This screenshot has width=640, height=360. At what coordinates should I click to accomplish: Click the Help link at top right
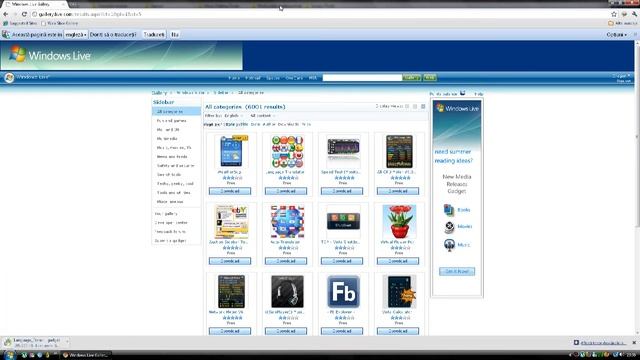pyautogui.click(x=479, y=94)
